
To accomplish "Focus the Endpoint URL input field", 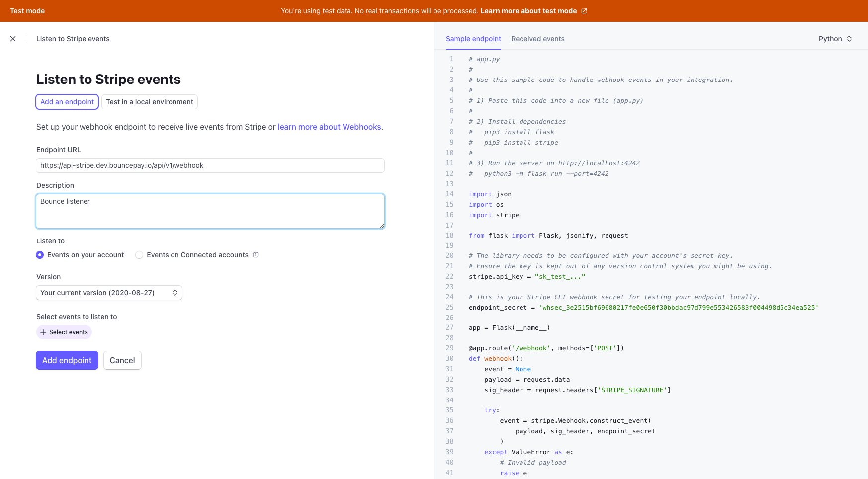I will pyautogui.click(x=210, y=165).
